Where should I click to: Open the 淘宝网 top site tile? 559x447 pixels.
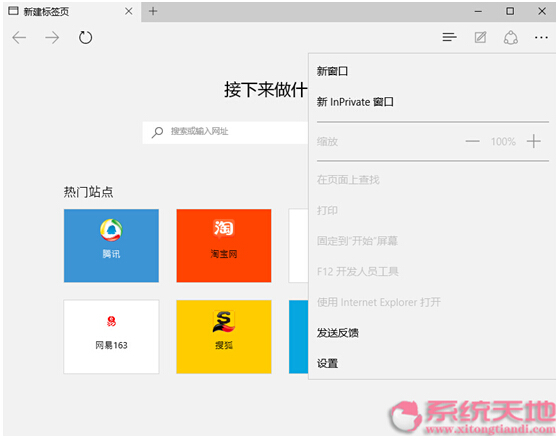pyautogui.click(x=224, y=246)
